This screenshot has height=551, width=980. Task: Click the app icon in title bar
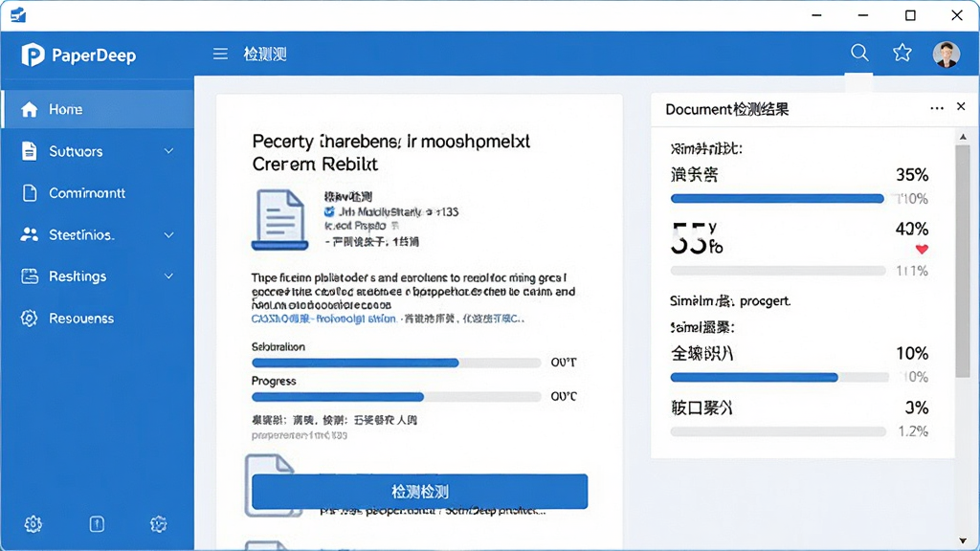(x=18, y=15)
